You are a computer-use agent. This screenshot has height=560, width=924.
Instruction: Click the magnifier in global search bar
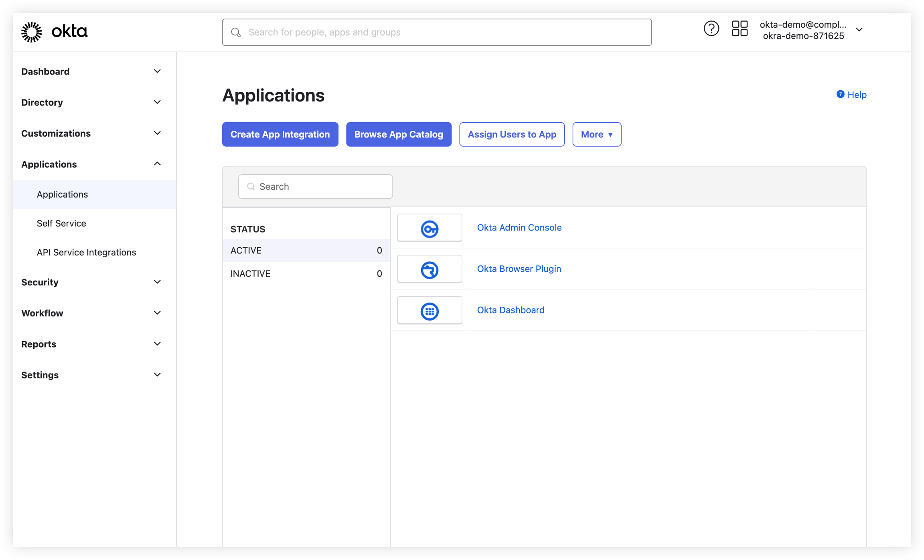pos(236,32)
